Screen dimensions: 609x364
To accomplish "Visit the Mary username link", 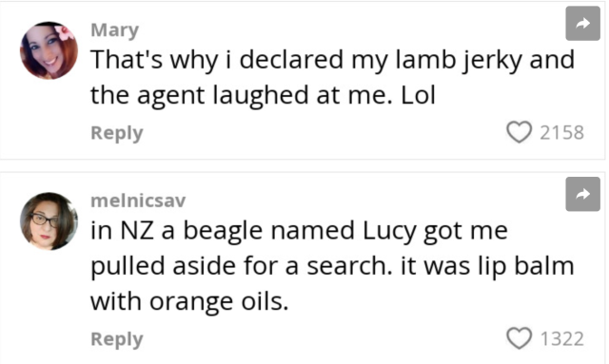I will [114, 30].
